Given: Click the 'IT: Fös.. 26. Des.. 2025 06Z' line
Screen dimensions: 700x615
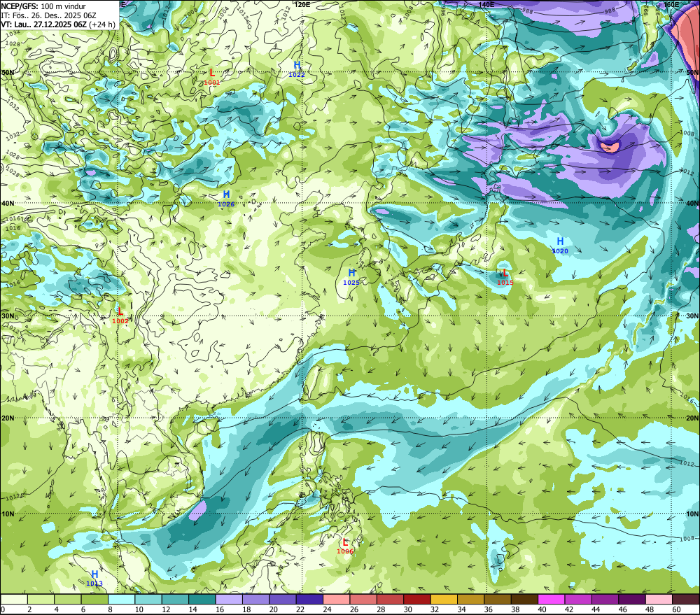Looking at the screenshot, I should (x=49, y=15).
